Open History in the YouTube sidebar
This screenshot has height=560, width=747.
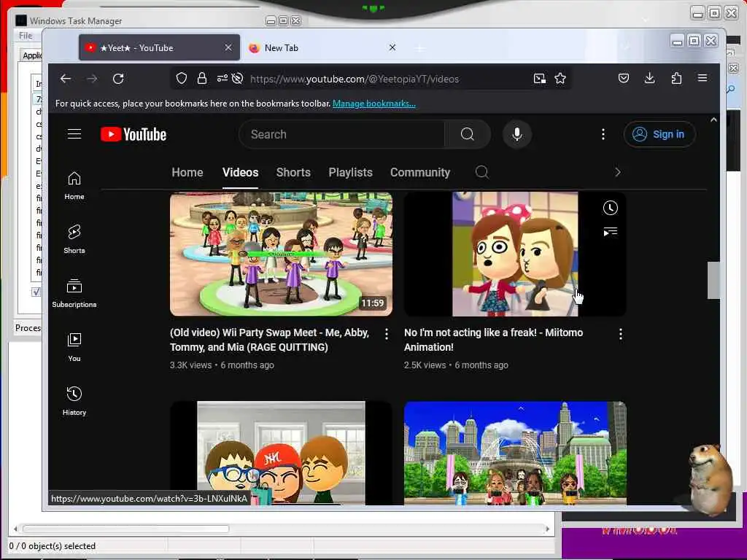pyautogui.click(x=74, y=402)
